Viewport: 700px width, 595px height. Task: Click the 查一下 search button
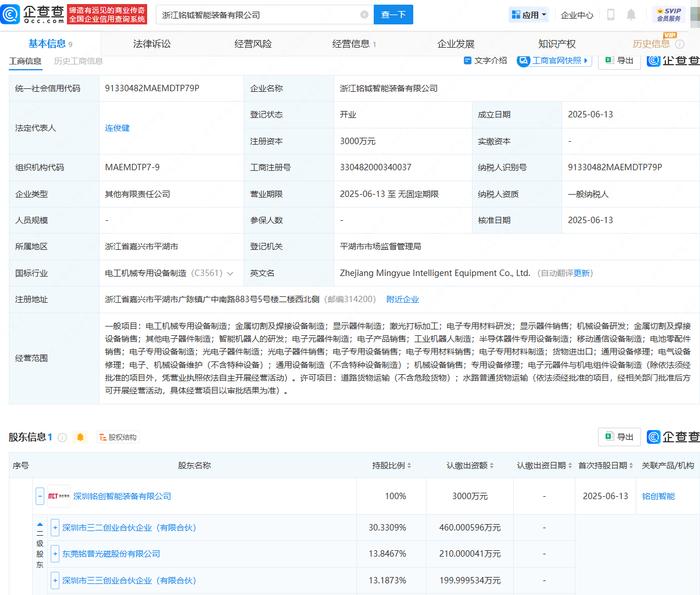click(x=393, y=15)
